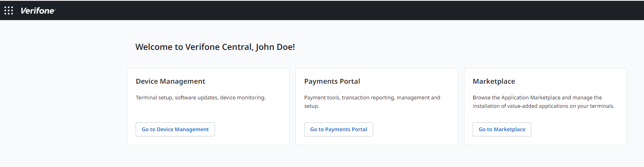Image resolution: width=644 pixels, height=167 pixels.
Task: Click the Payments Portal card heading
Action: [332, 81]
